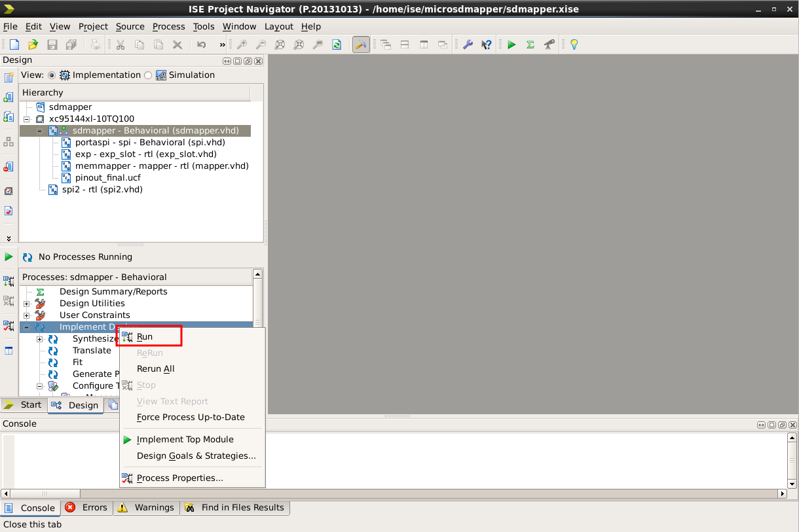The height and width of the screenshot is (532, 799).
Task: Select the Implementation view radio button
Action: 52,75
